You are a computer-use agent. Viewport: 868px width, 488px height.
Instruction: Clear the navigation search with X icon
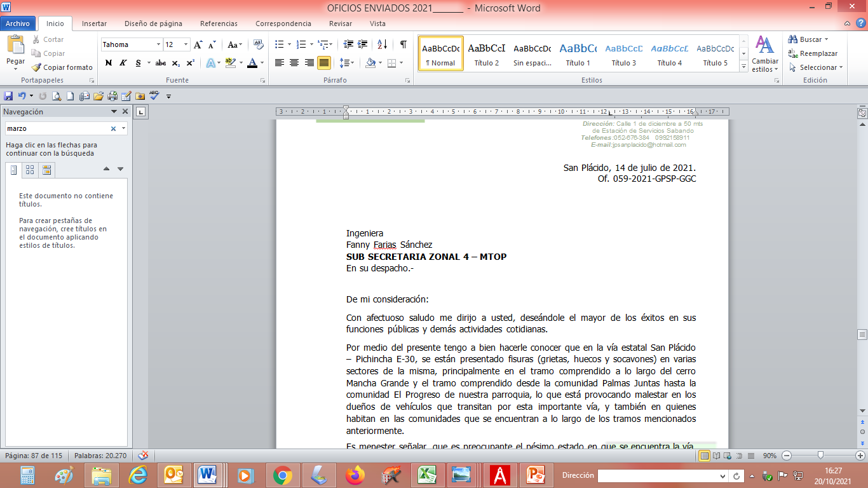[113, 128]
